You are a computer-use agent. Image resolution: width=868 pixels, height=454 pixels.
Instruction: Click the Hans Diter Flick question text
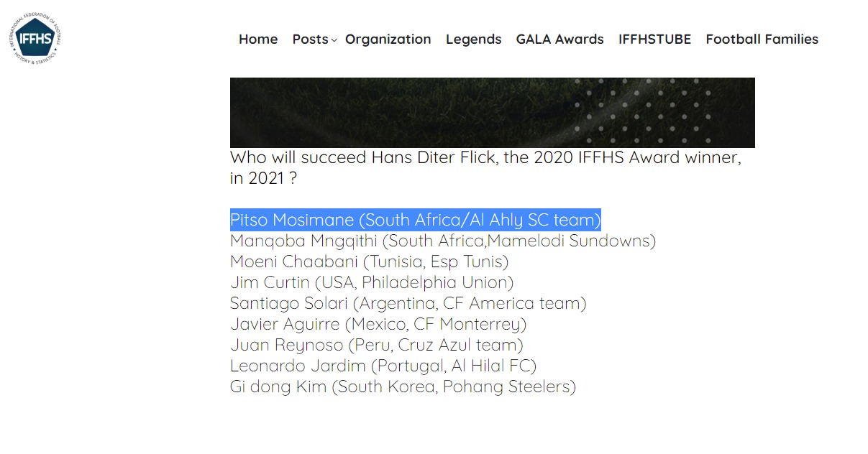click(485, 167)
